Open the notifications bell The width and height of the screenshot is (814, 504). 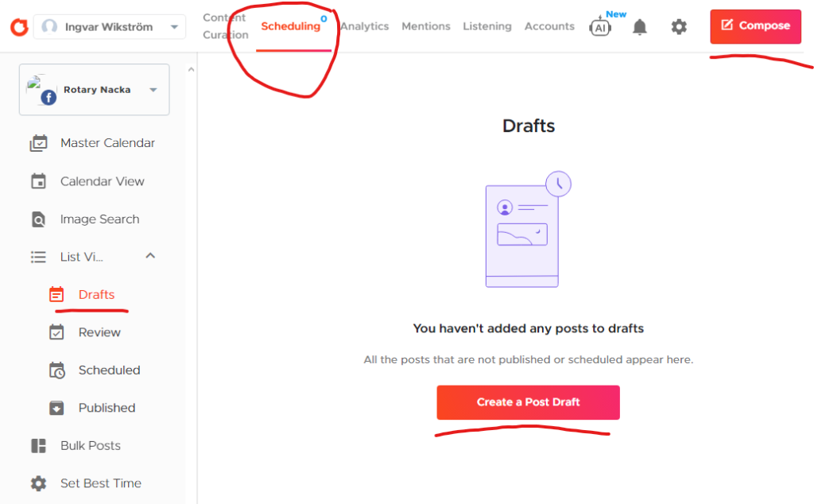[639, 27]
